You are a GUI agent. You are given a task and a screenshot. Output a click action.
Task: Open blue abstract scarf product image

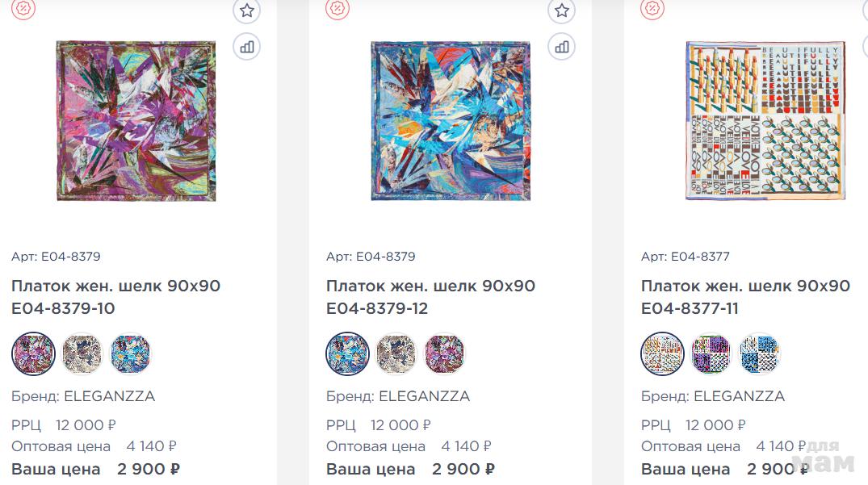pos(451,120)
